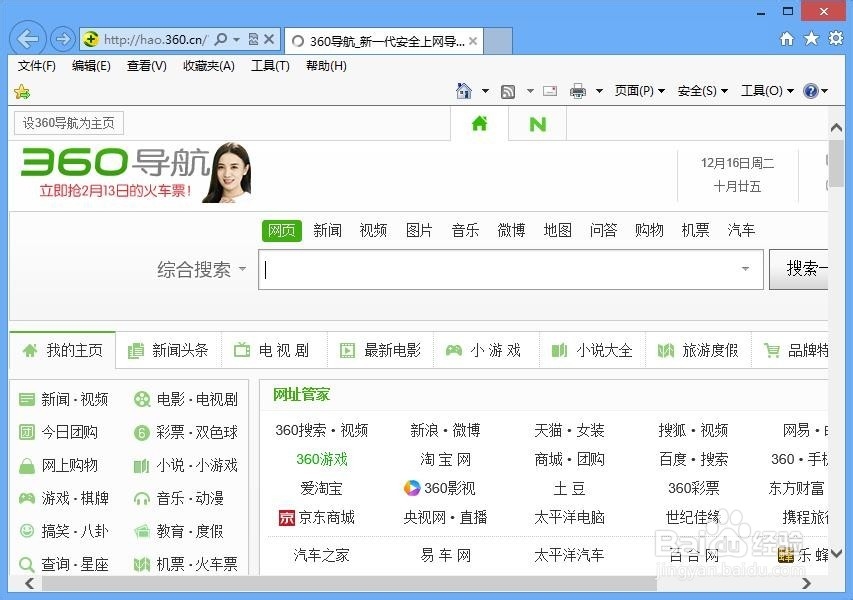Click the command bar Home page icon
The width and height of the screenshot is (853, 600).
[463, 91]
